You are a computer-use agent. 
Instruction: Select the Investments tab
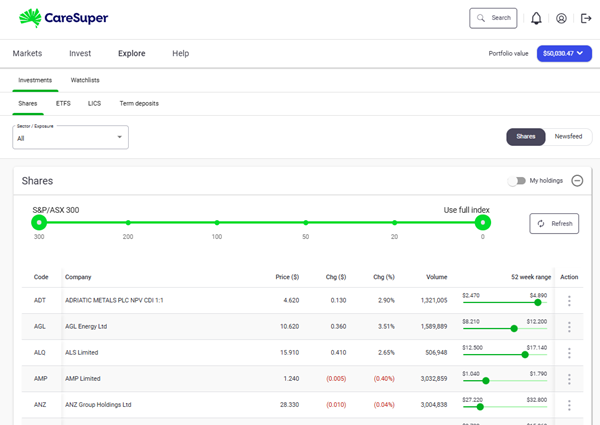tap(35, 80)
